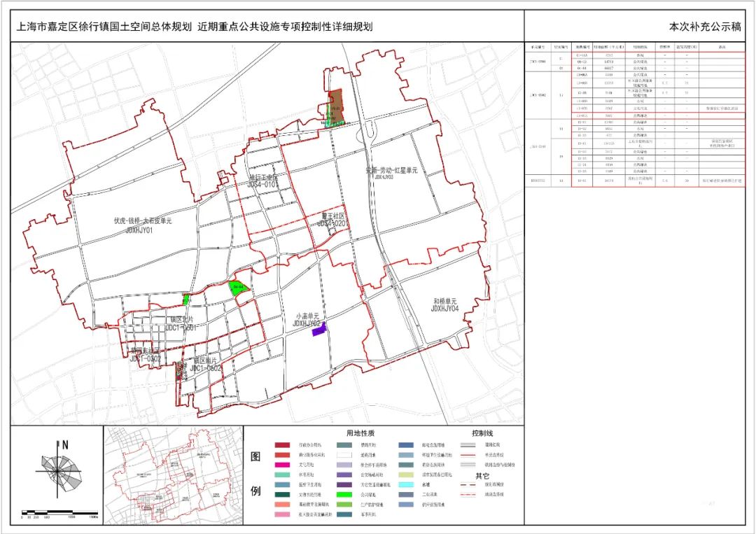Click the crimson red first legend swatch

coord(282,445)
